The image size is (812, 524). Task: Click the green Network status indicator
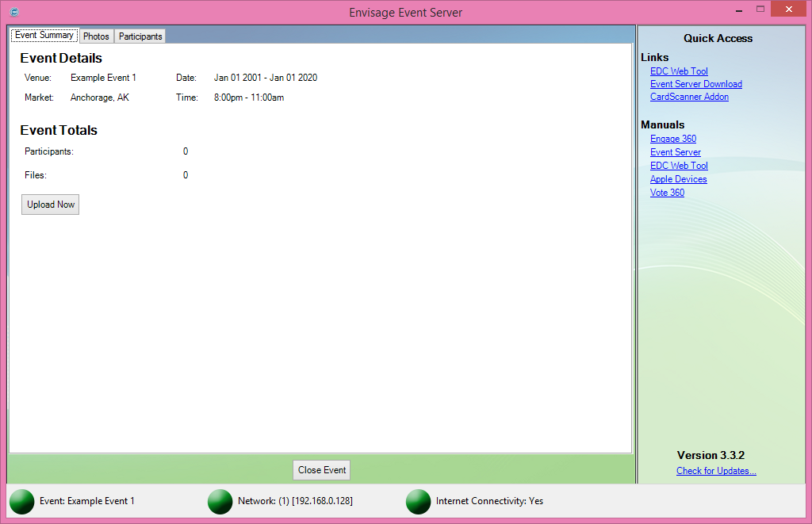click(220, 501)
